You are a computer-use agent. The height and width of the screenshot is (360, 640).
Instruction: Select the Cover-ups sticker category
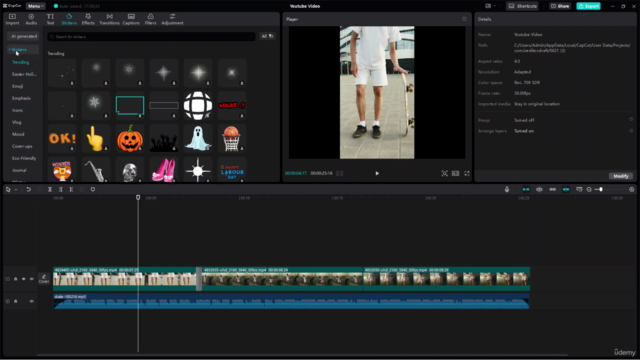(22, 146)
